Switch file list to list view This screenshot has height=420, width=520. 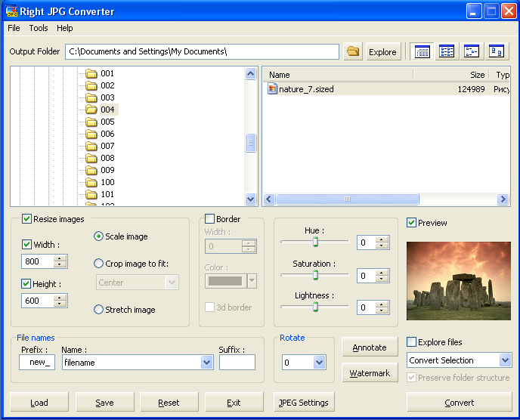(447, 52)
